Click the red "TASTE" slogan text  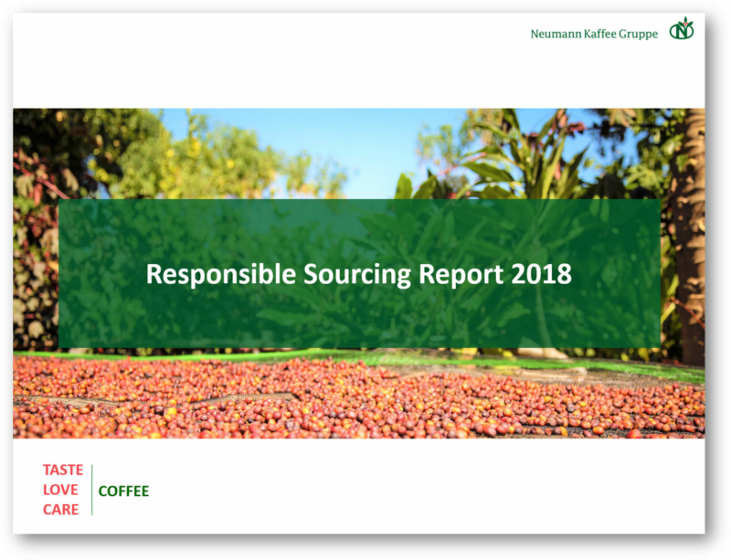pos(63,470)
